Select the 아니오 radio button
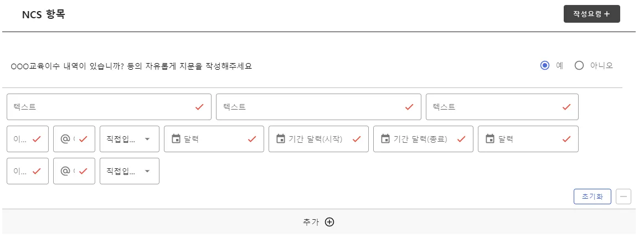 tap(579, 65)
